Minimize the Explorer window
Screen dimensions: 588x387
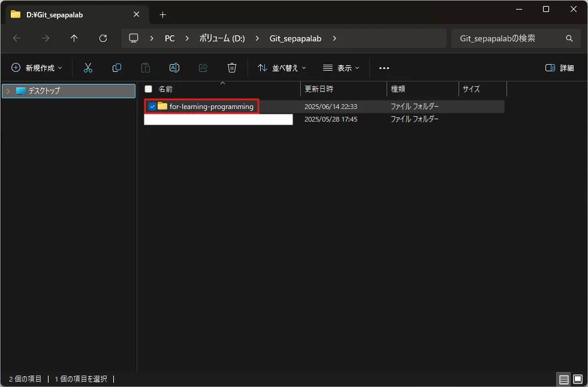pos(519,9)
